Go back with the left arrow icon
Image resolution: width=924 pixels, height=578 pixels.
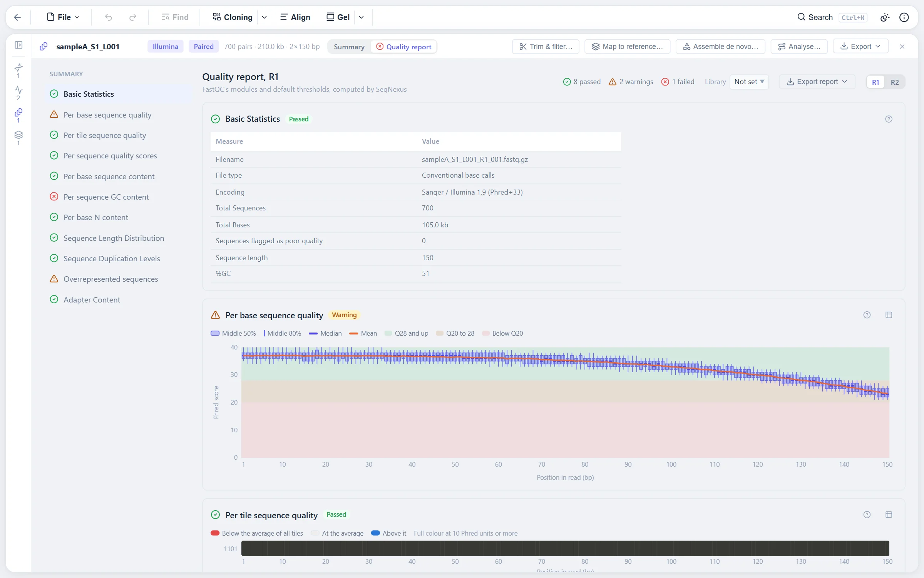point(17,17)
